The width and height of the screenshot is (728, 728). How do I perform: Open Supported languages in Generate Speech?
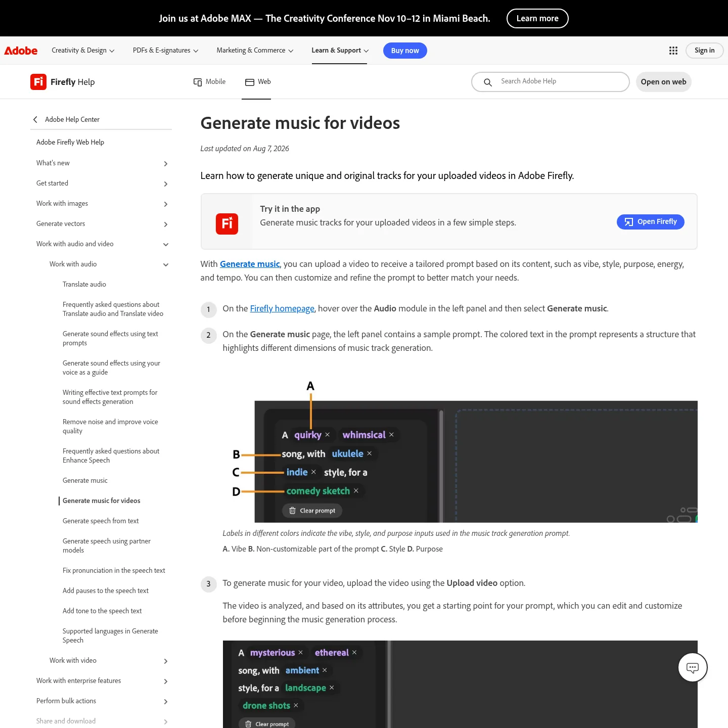[x=110, y=635]
